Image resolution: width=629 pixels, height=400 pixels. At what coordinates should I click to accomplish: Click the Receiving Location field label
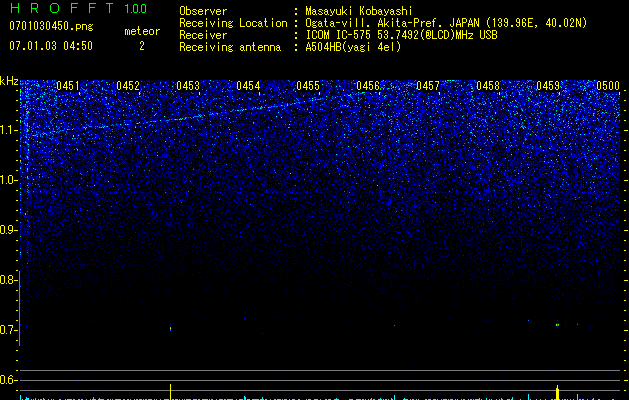click(233, 23)
